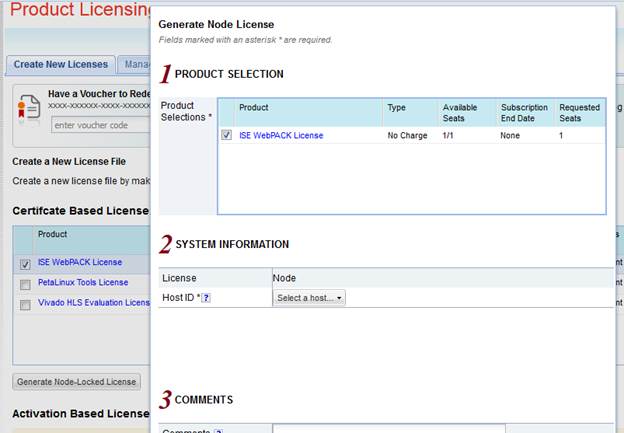
Task: Focus the enter voucher code field
Action: pyautogui.click(x=101, y=125)
